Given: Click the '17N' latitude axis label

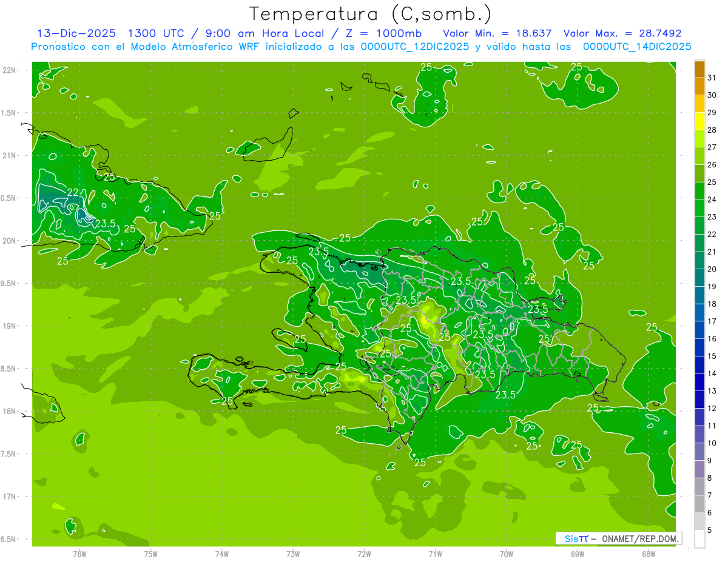Looking at the screenshot, I should (9, 497).
